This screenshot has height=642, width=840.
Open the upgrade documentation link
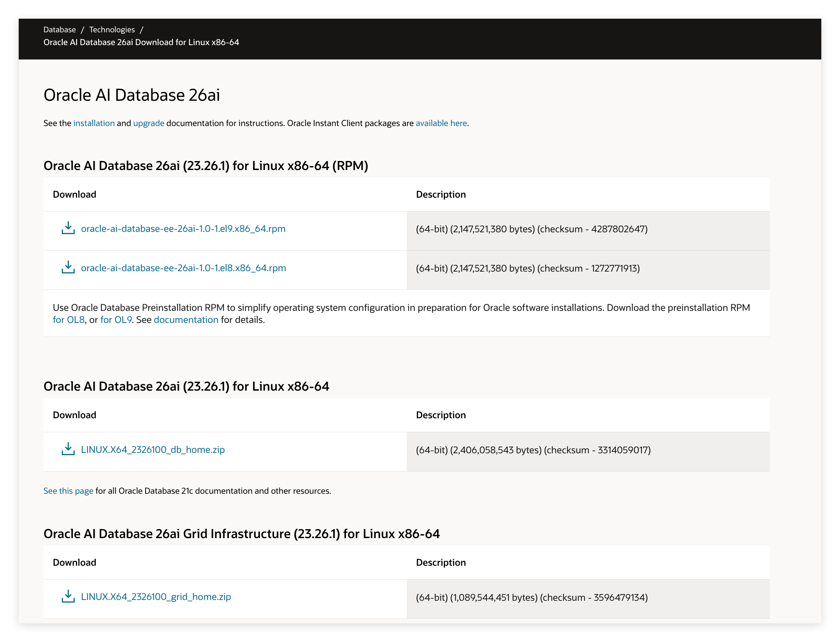click(149, 123)
